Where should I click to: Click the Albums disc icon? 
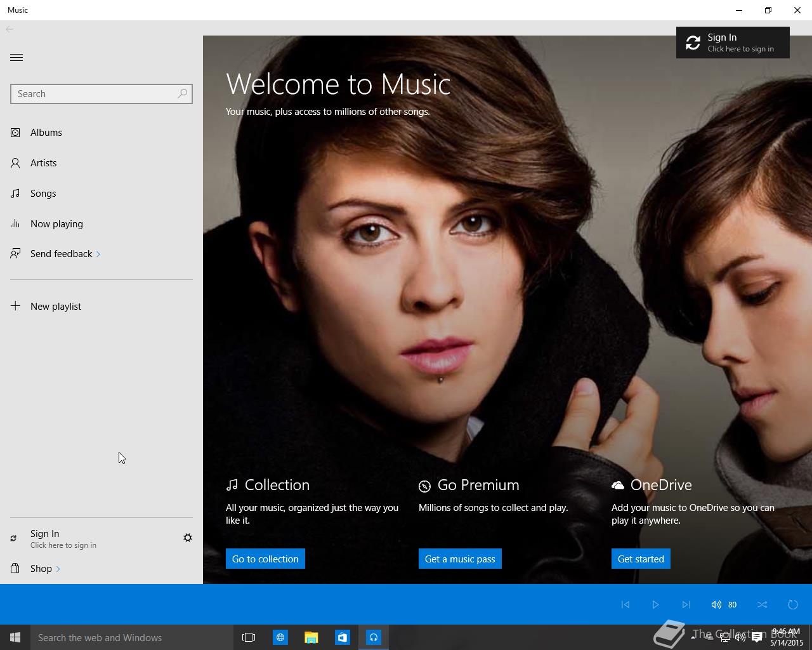pos(15,133)
